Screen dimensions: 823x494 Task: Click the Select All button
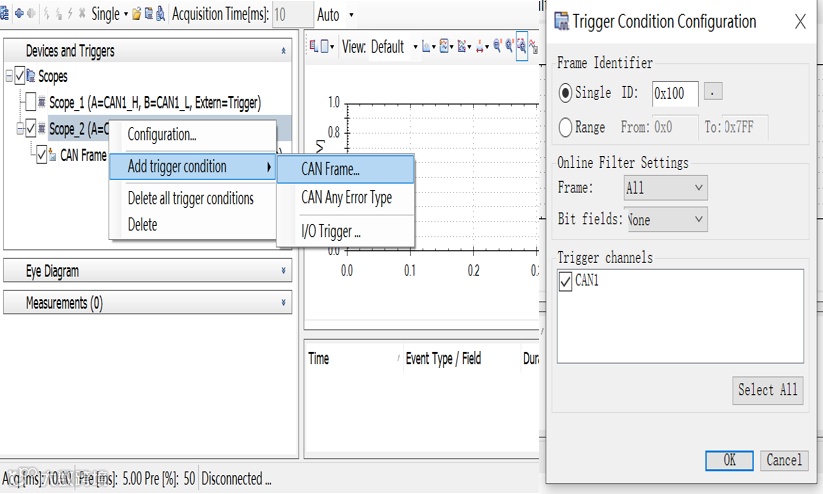pos(767,390)
